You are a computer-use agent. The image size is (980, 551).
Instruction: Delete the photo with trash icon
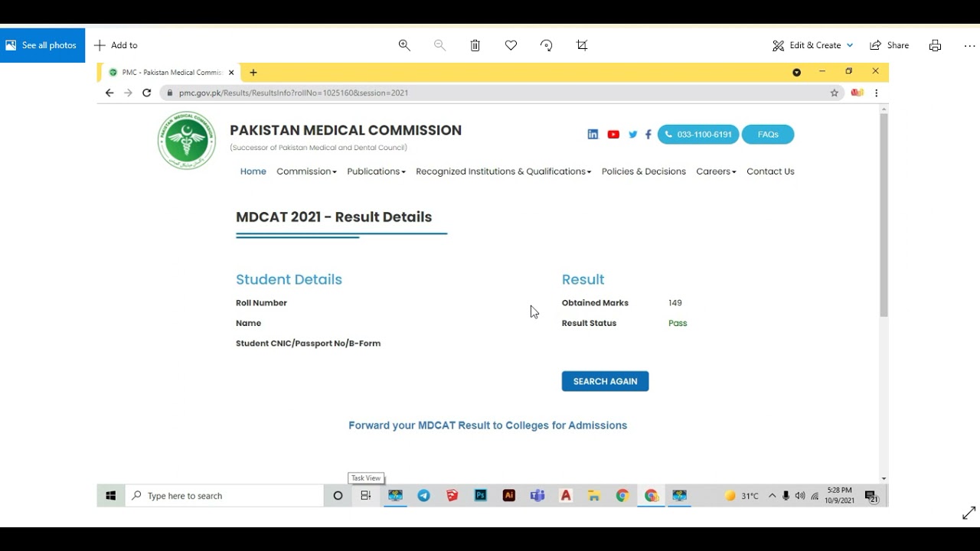475,45
